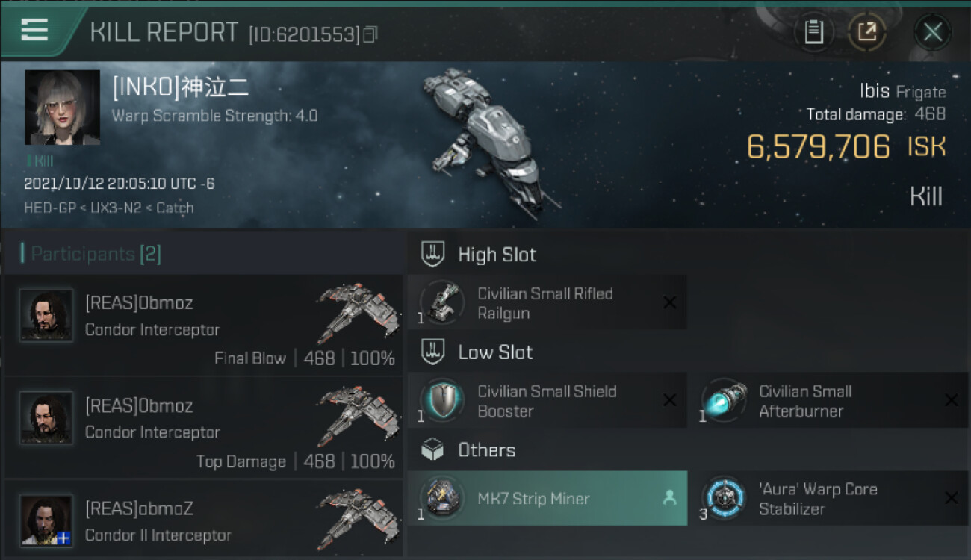Open Top Damage participant Obmoz entry
The height and width of the screenshot is (560, 971).
click(203, 428)
